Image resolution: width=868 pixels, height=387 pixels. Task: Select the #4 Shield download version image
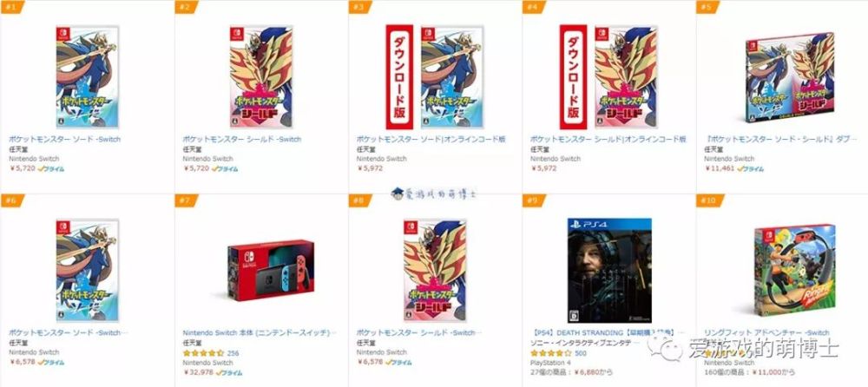(x=608, y=77)
